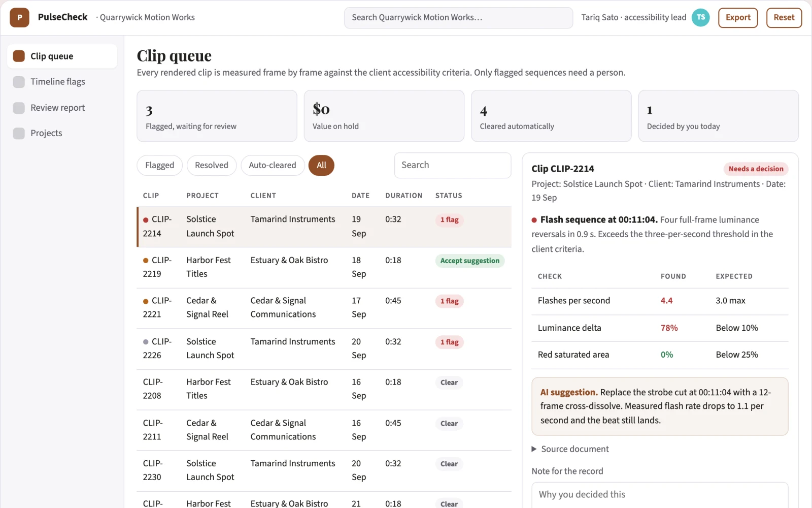Filter the queue by Resolved
This screenshot has width=812, height=508.
pos(212,165)
